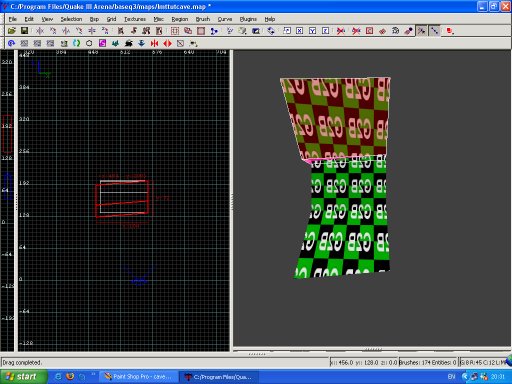Toggle the X axis scale lock

(299, 31)
